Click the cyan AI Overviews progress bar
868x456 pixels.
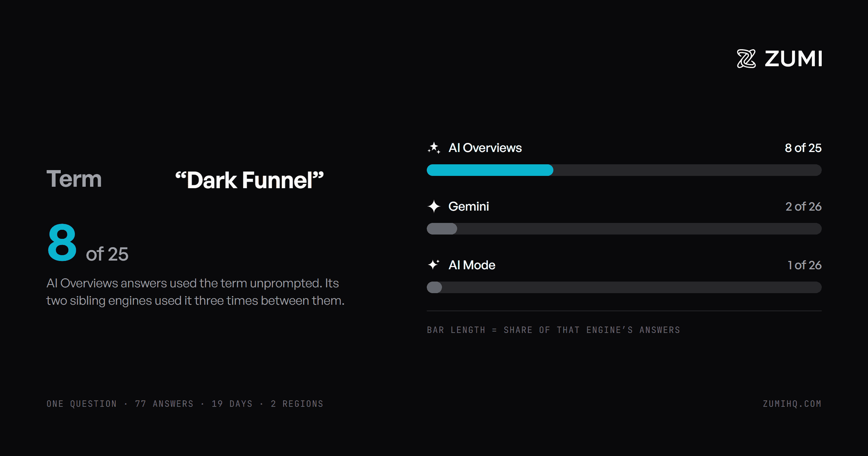pyautogui.click(x=490, y=170)
